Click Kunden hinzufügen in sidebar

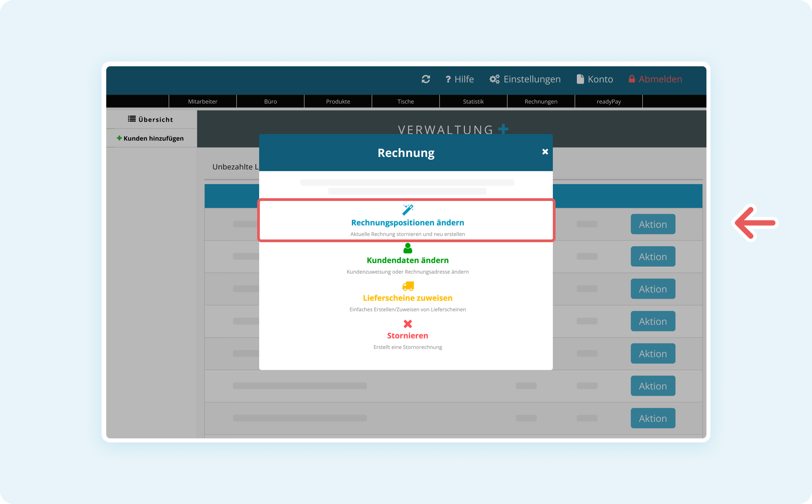point(151,138)
